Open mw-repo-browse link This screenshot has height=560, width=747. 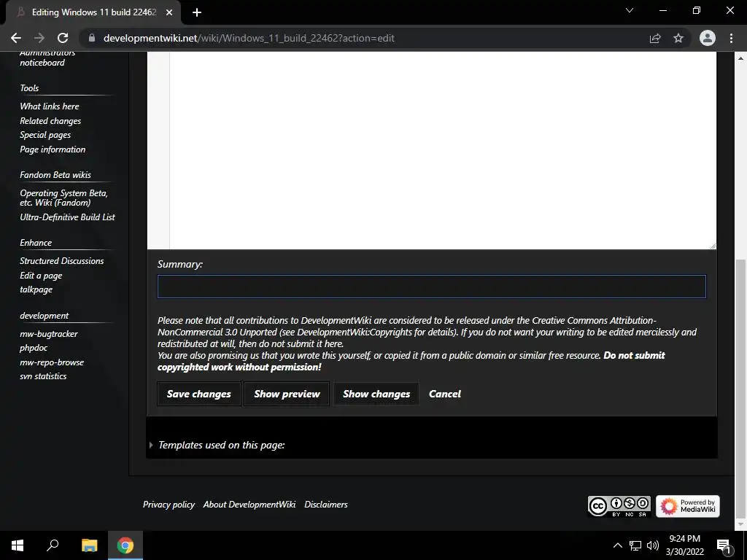pyautogui.click(x=52, y=362)
